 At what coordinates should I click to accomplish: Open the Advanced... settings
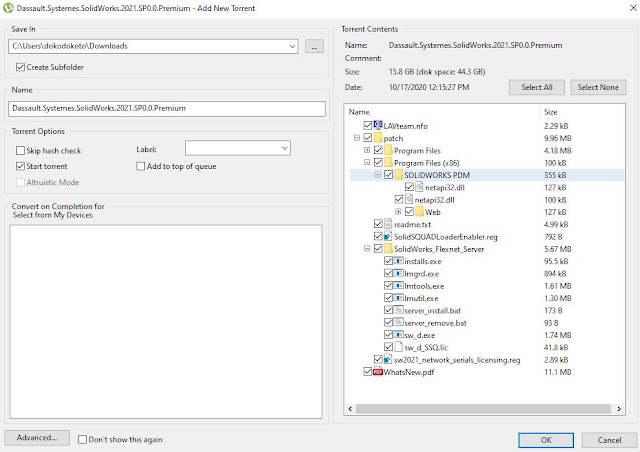point(37,438)
